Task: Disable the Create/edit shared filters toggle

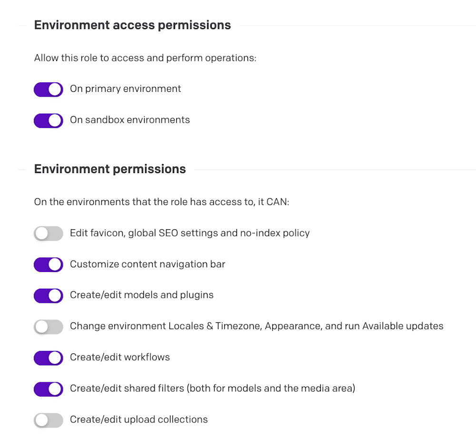Action: [x=48, y=389]
